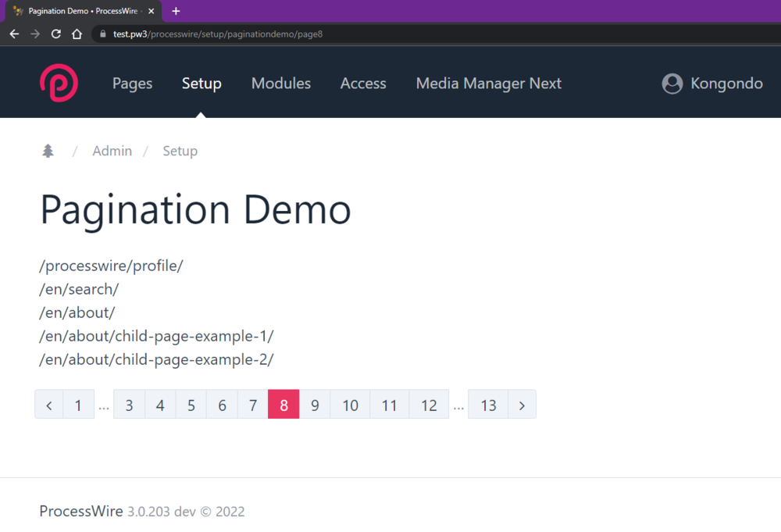
Task: Click the padlock icon in the address bar
Action: point(102,34)
